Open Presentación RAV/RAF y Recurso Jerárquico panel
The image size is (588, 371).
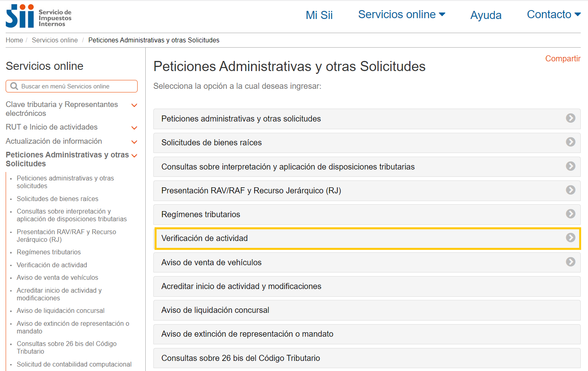(x=367, y=191)
